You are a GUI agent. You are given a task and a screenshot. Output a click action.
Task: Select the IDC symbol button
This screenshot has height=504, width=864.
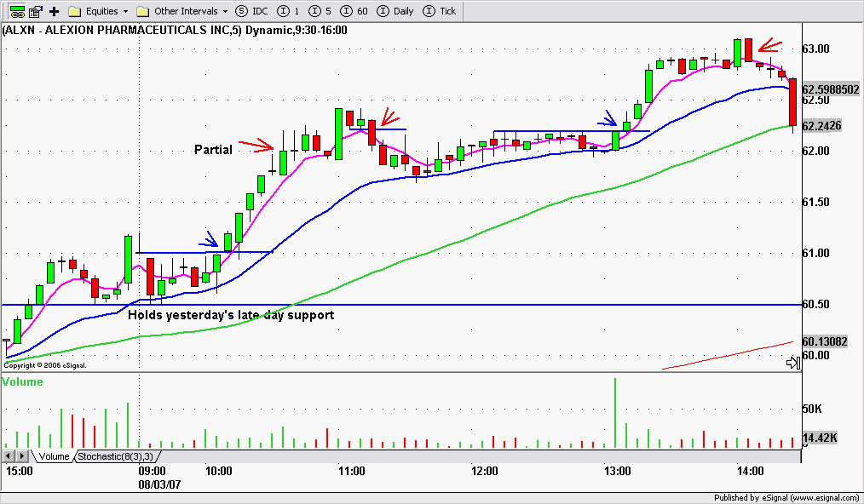pyautogui.click(x=252, y=11)
